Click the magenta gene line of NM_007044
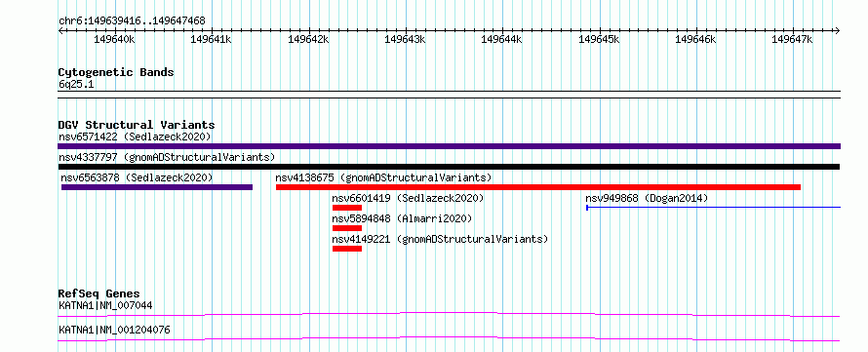Screen dimensions: 868x352 (x=449, y=314)
